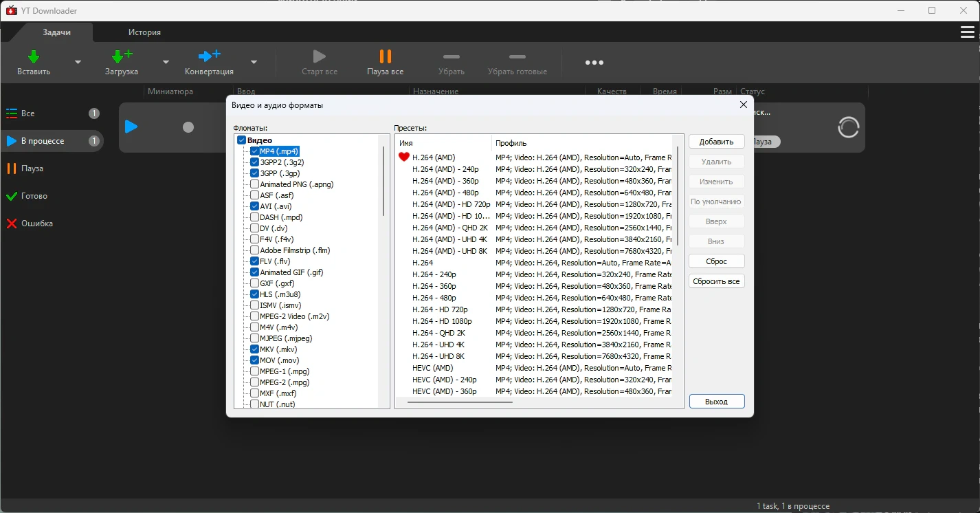The height and width of the screenshot is (513, 980).
Task: Open the dropdown arrow beside Вставить
Action: (x=78, y=62)
